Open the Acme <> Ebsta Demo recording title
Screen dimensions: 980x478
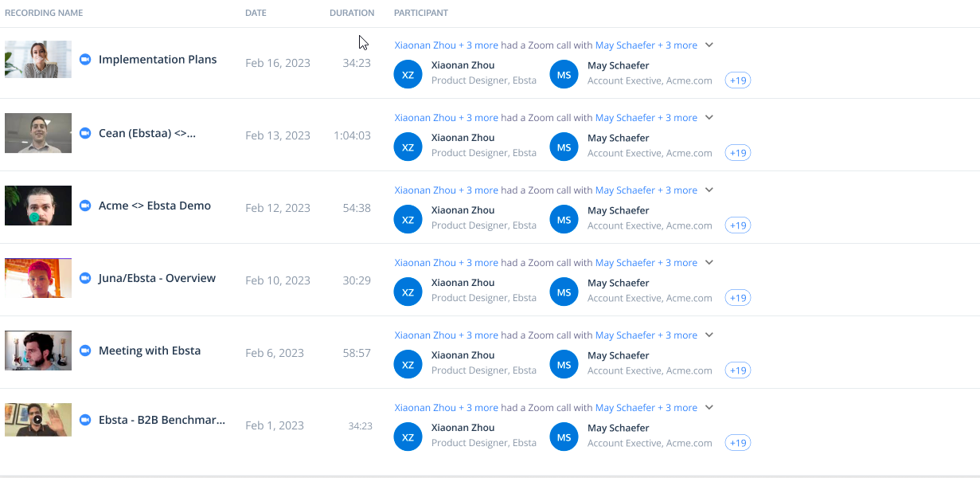point(154,206)
